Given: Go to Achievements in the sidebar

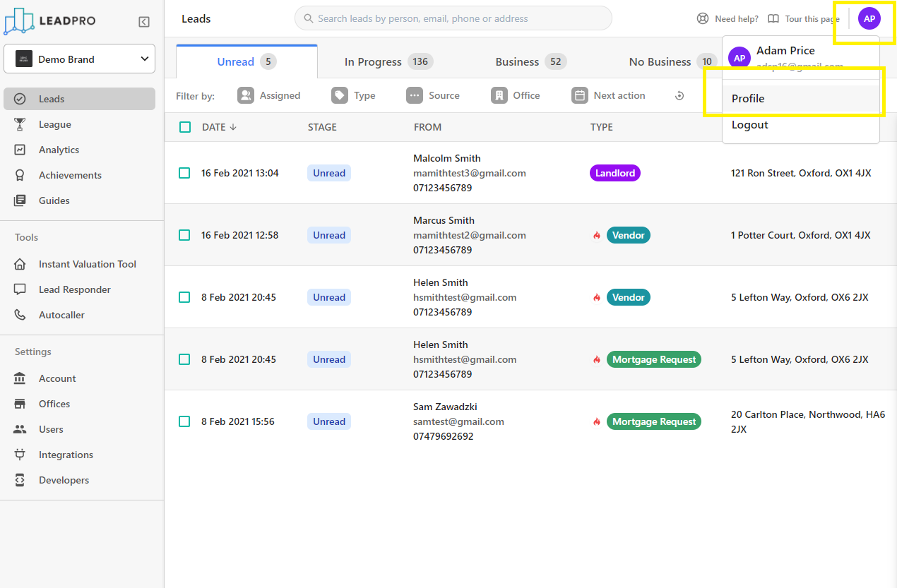Looking at the screenshot, I should [70, 175].
